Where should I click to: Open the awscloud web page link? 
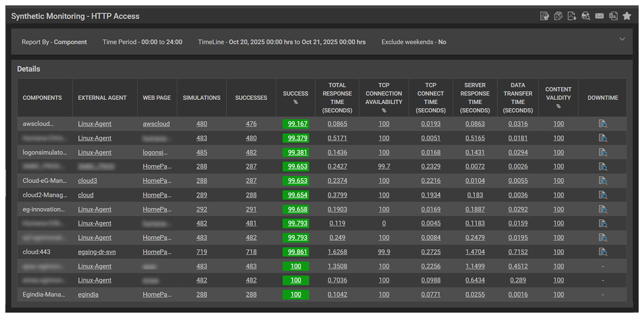pos(156,124)
